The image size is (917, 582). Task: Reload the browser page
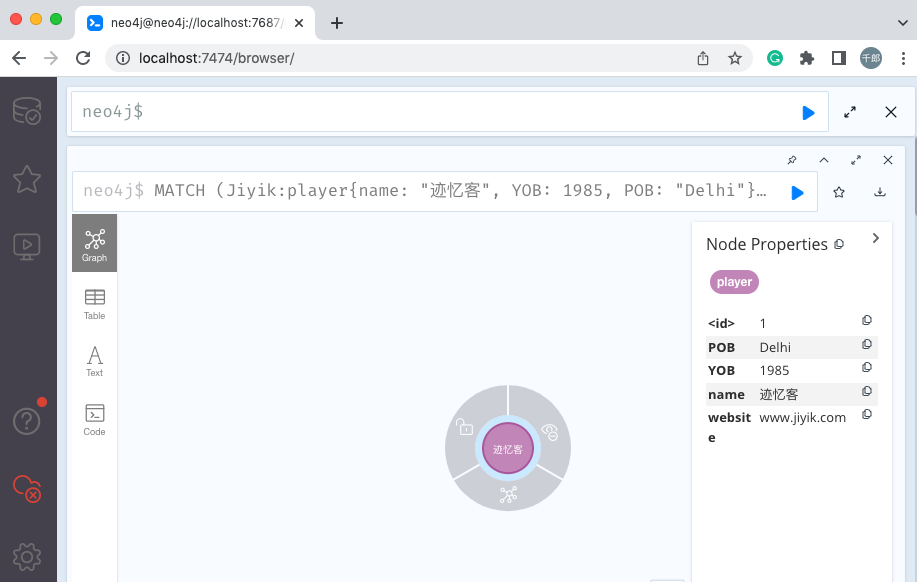point(83,58)
